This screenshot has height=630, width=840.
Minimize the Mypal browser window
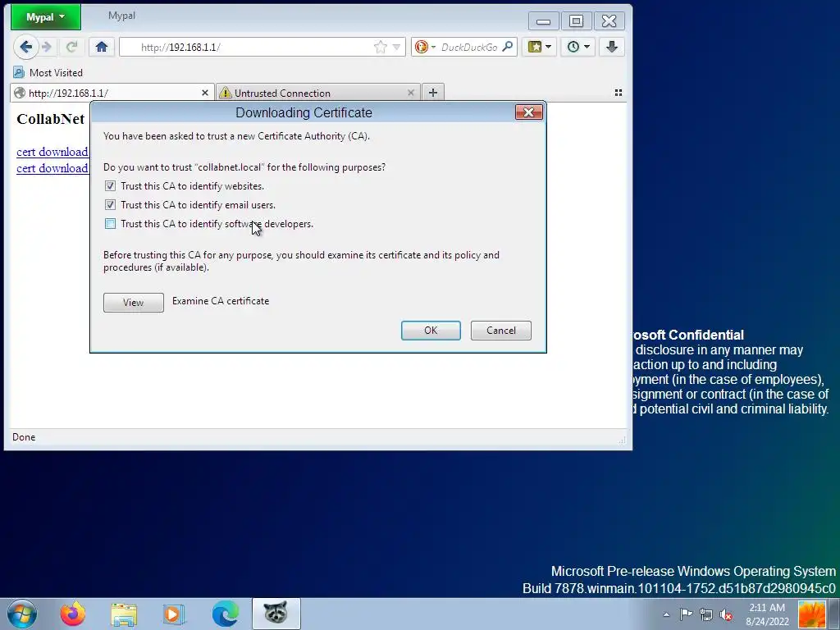[x=543, y=21]
